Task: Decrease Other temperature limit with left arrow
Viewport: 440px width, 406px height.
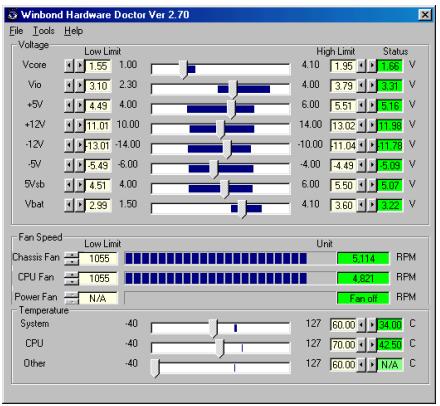Action: pos(361,364)
